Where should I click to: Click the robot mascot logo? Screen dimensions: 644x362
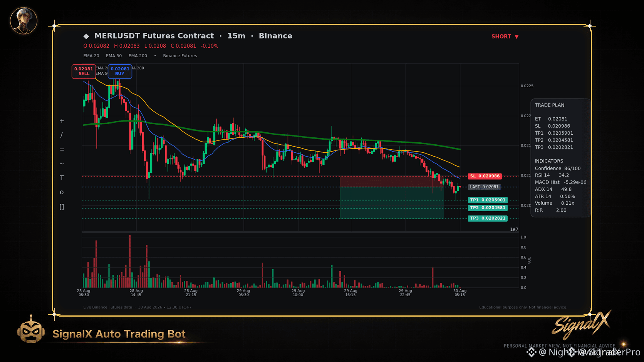(x=31, y=329)
